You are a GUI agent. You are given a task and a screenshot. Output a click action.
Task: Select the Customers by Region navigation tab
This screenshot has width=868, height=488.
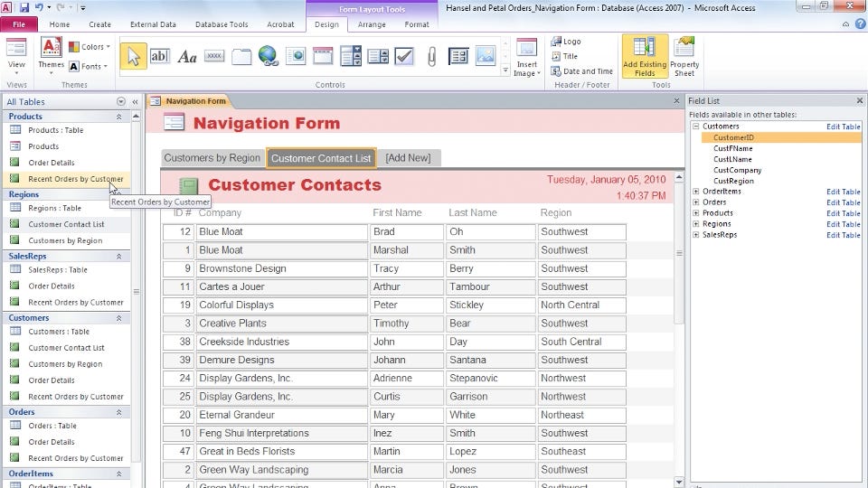point(212,157)
